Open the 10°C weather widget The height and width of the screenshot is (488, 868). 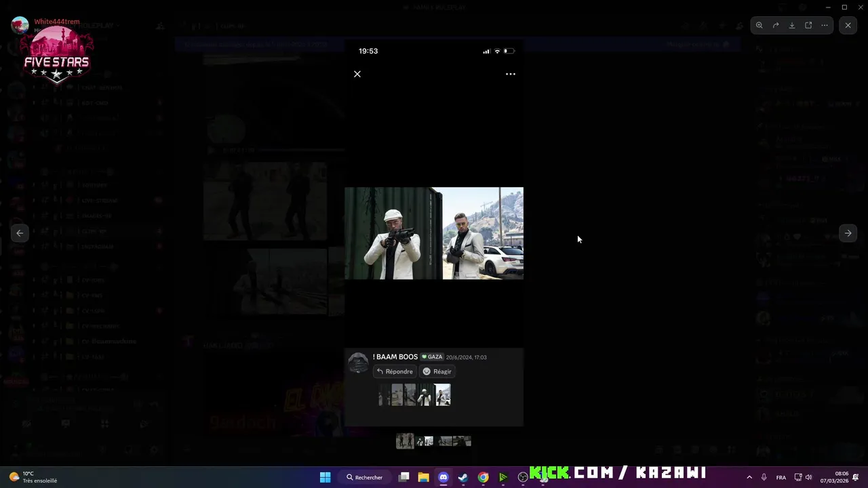[x=33, y=477]
